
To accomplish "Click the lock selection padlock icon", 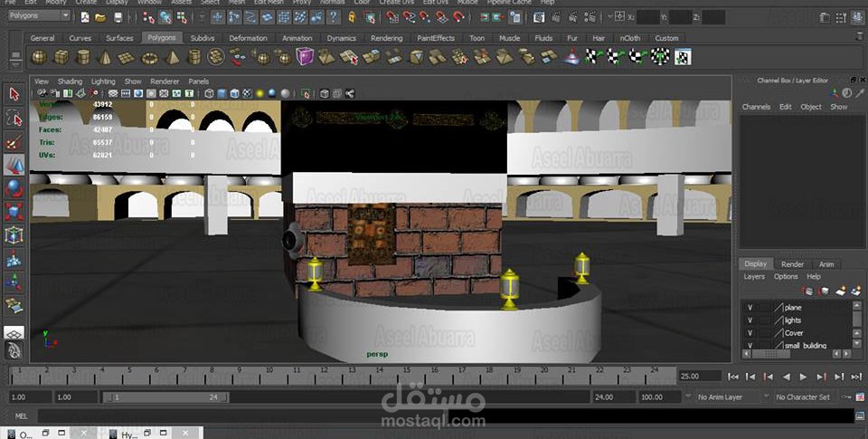I will [352, 17].
